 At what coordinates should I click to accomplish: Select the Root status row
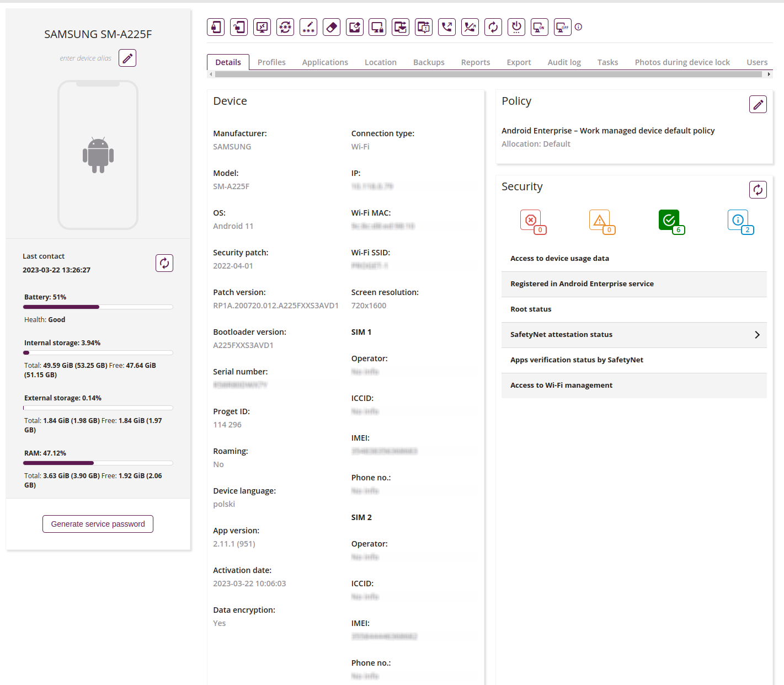[634, 309]
